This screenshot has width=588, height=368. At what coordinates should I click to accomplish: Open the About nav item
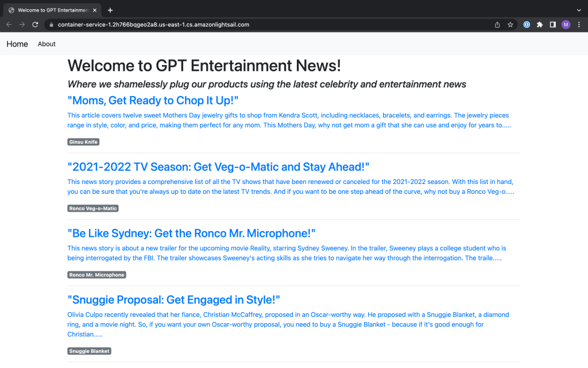(47, 44)
